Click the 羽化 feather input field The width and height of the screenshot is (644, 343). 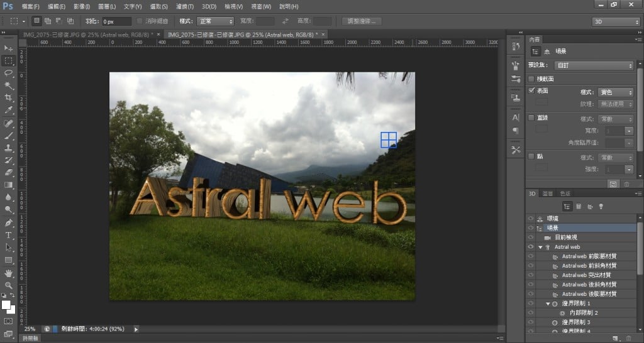(116, 21)
